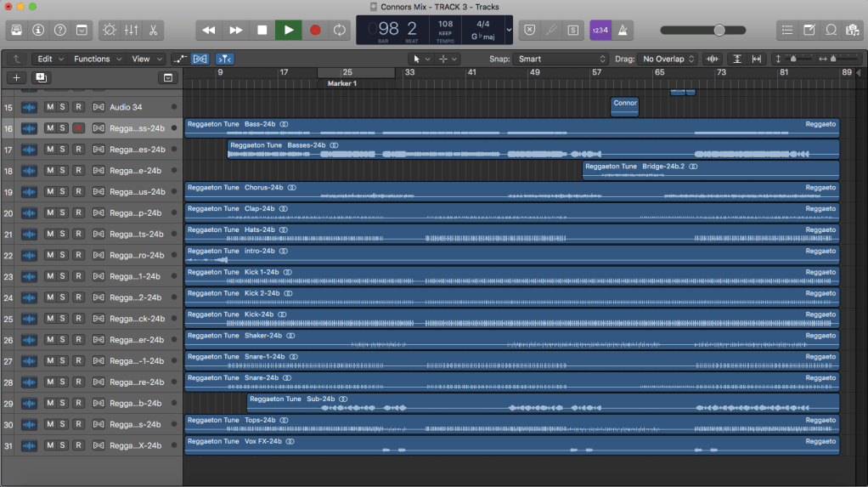
Task: Open the Loop Browser
Action: coord(831,30)
